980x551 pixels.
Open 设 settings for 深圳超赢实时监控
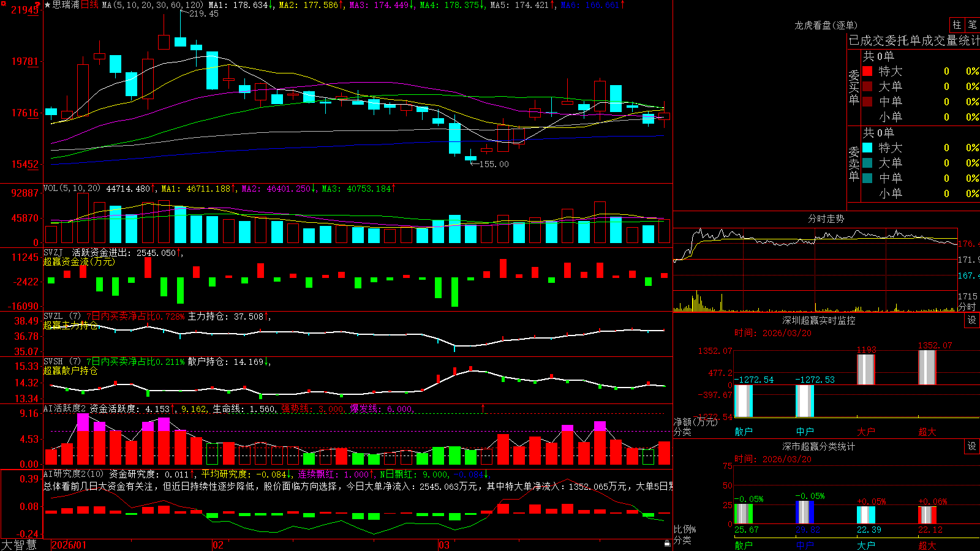[x=972, y=320]
